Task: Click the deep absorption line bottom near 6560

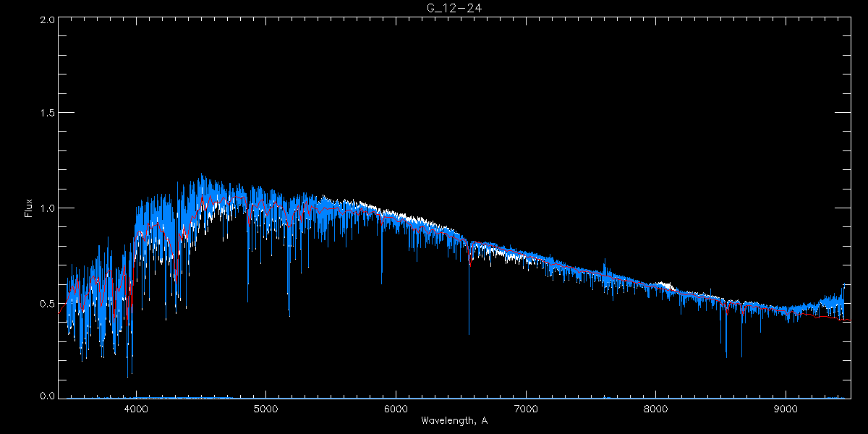Action: [x=469, y=333]
